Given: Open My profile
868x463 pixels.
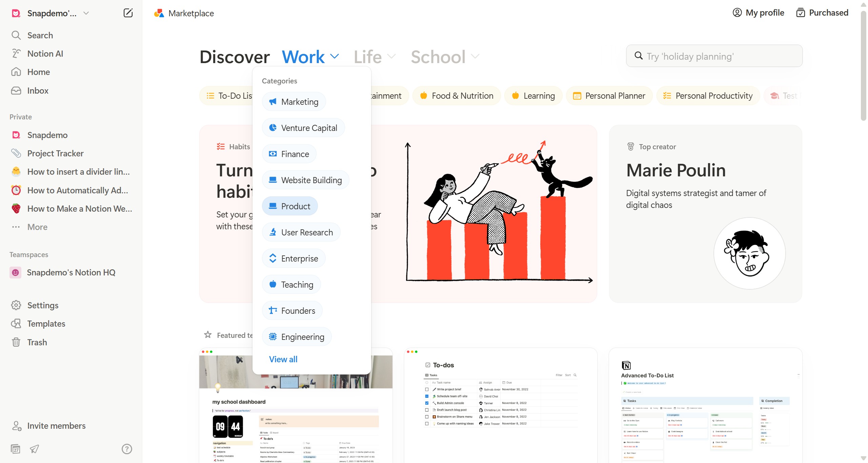Looking at the screenshot, I should (x=759, y=13).
